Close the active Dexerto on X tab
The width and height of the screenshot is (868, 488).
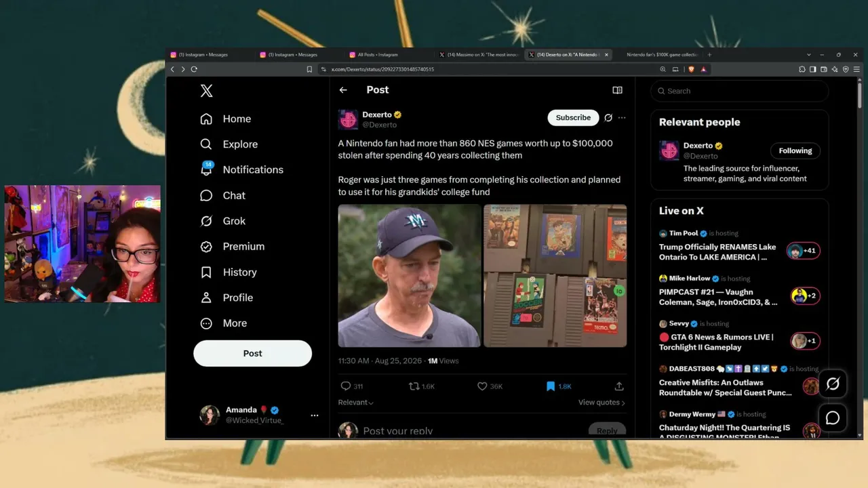click(606, 55)
